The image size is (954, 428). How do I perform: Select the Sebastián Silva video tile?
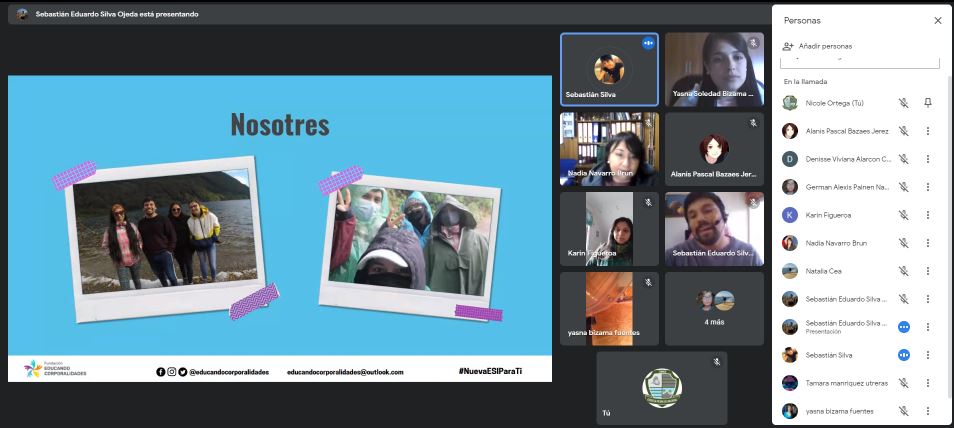[609, 69]
